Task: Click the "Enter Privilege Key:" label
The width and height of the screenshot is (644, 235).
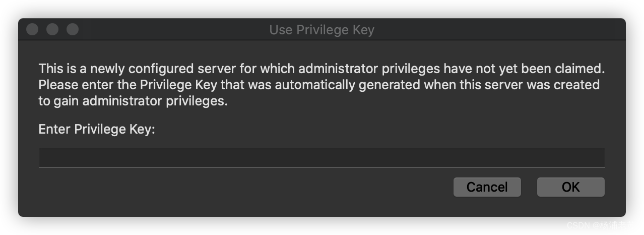Action: (97, 129)
